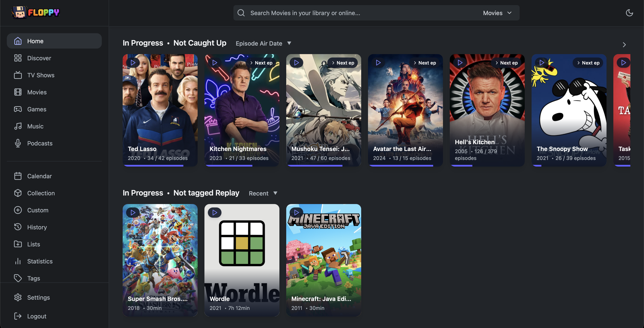Click Next ep on Hell's Kitchen
Screen dimensions: 644x328
(x=506, y=63)
